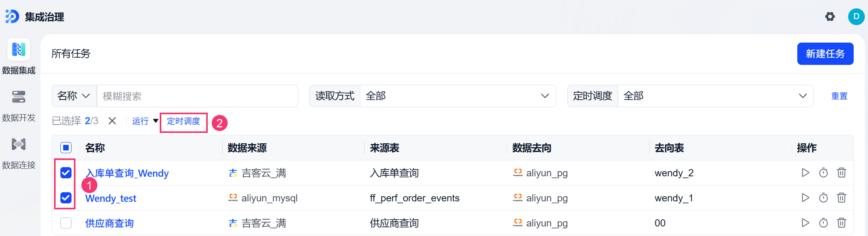The height and width of the screenshot is (236, 868).
Task: Check the 供应商查询 row checkbox
Action: tap(66, 223)
